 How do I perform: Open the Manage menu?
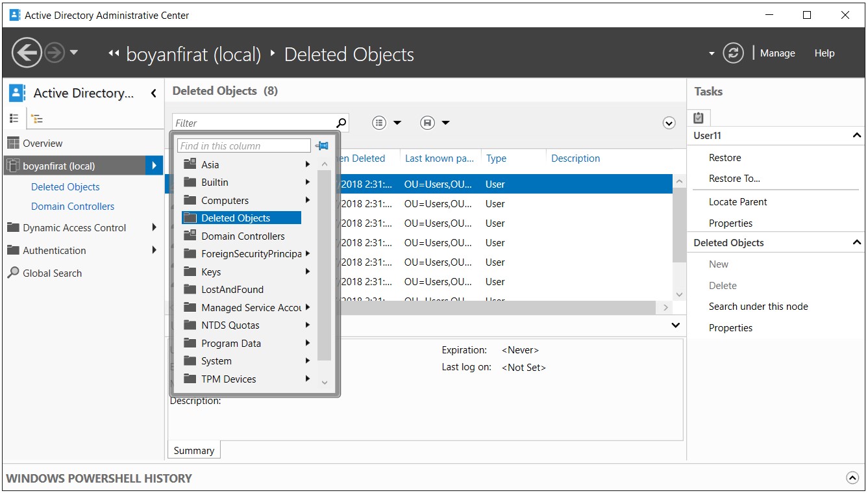[x=777, y=53]
